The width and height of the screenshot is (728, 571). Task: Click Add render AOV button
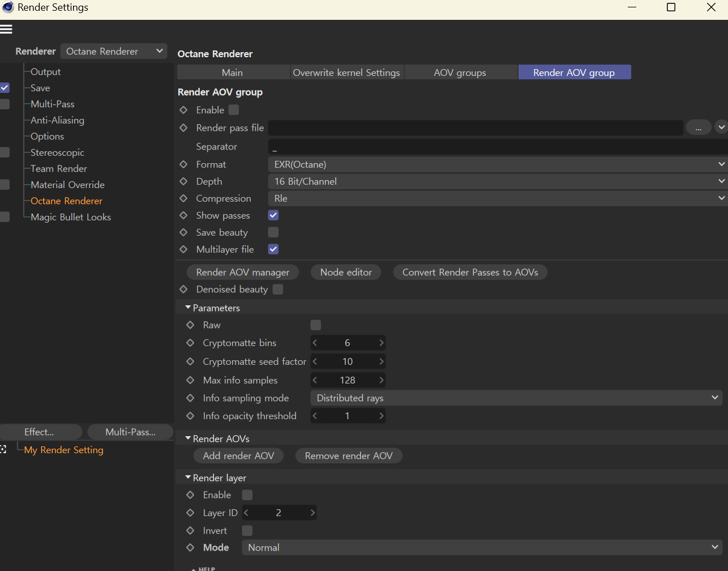click(x=239, y=456)
